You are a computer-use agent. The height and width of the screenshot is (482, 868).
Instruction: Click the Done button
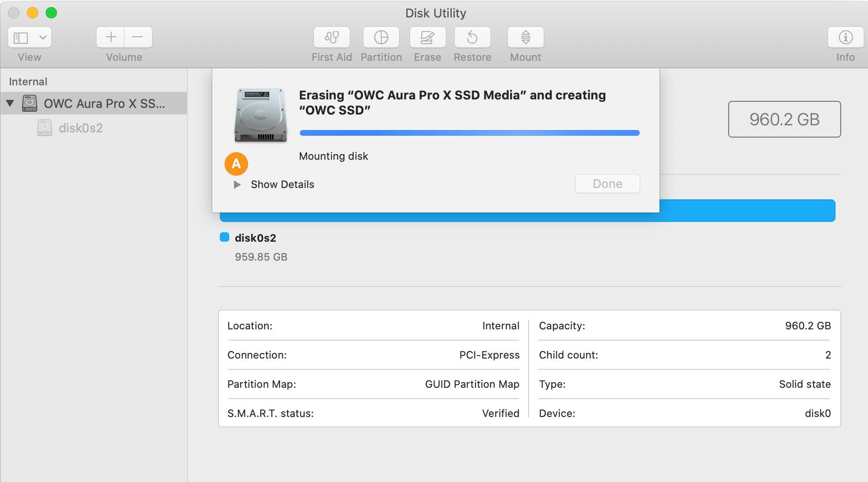click(x=607, y=184)
